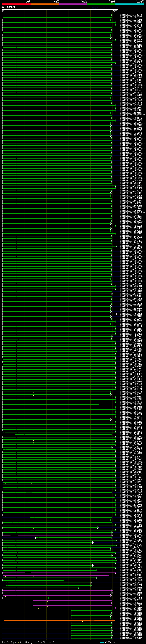The image size is (146, 644).
Task: Select hit label UniRef100_C7YYH0
Action: pyautogui.click(x=131, y=352)
